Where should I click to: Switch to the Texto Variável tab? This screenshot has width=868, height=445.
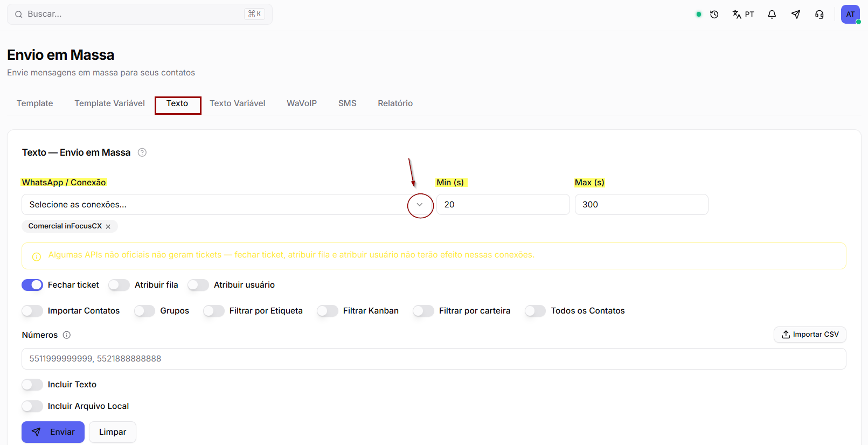tap(238, 103)
